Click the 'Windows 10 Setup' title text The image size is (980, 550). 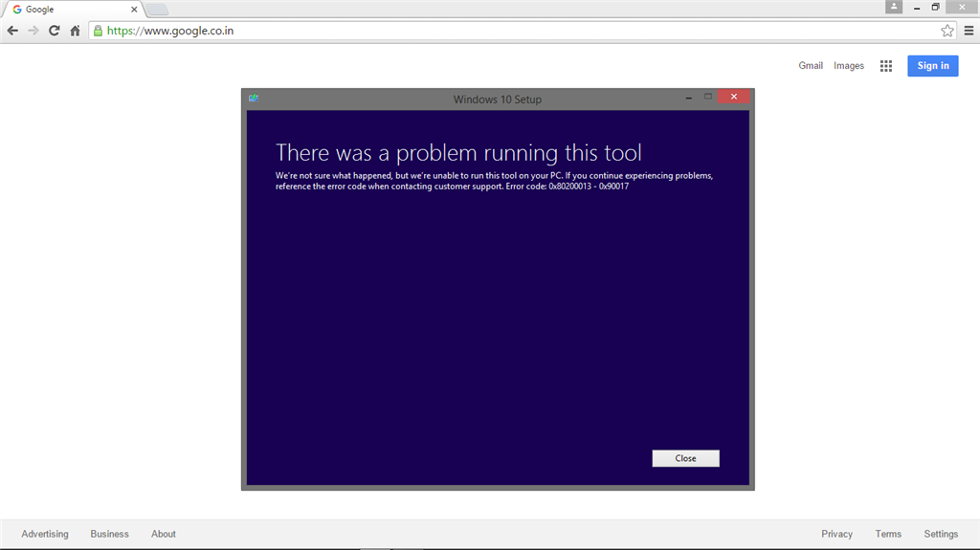point(498,99)
